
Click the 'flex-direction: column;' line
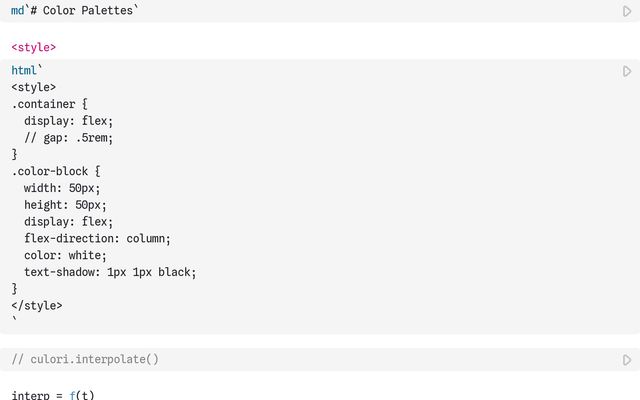coord(97,238)
